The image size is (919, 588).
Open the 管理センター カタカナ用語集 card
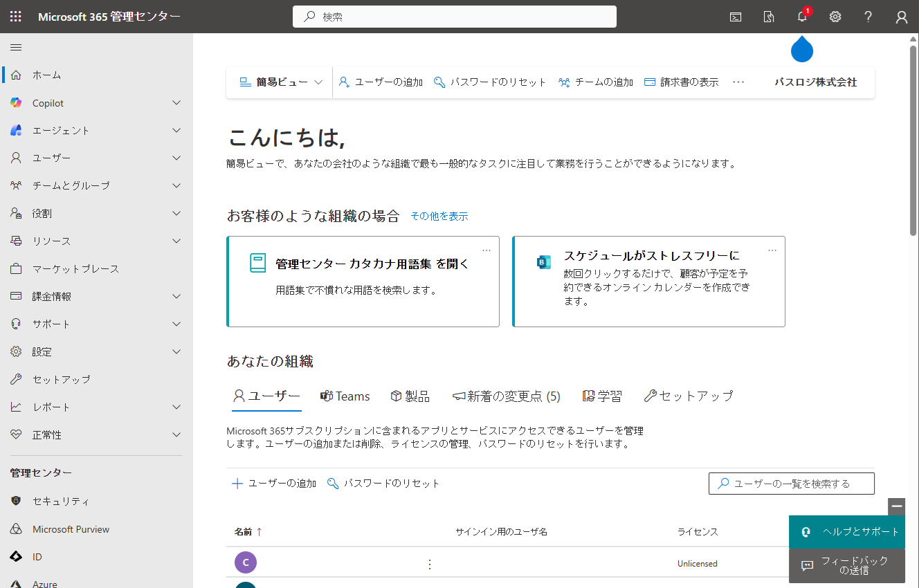[363, 281]
